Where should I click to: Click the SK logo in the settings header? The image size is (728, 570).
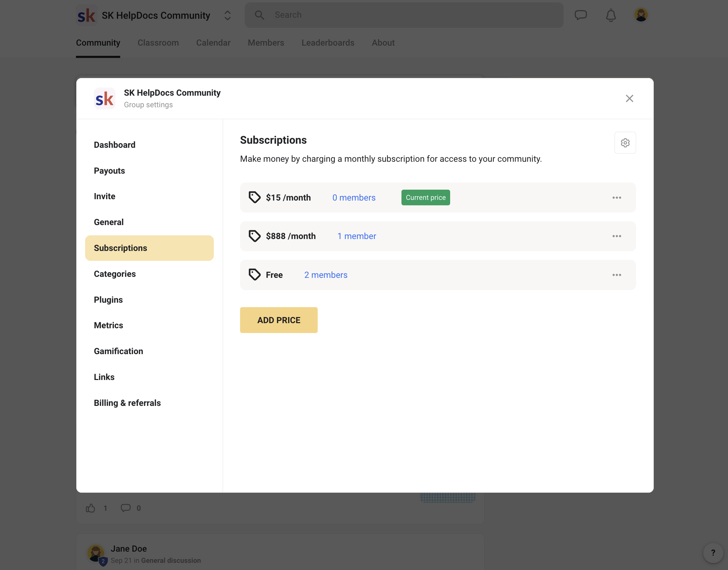coord(105,99)
